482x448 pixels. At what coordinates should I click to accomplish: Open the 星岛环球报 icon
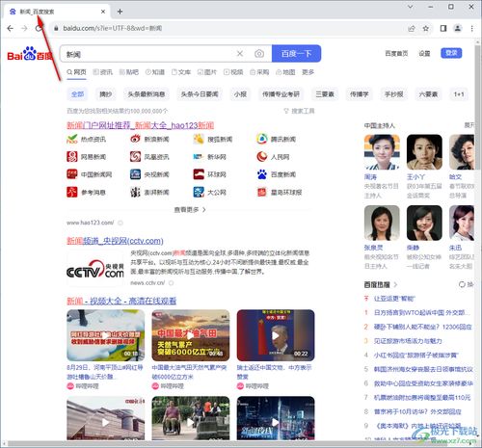click(x=262, y=192)
